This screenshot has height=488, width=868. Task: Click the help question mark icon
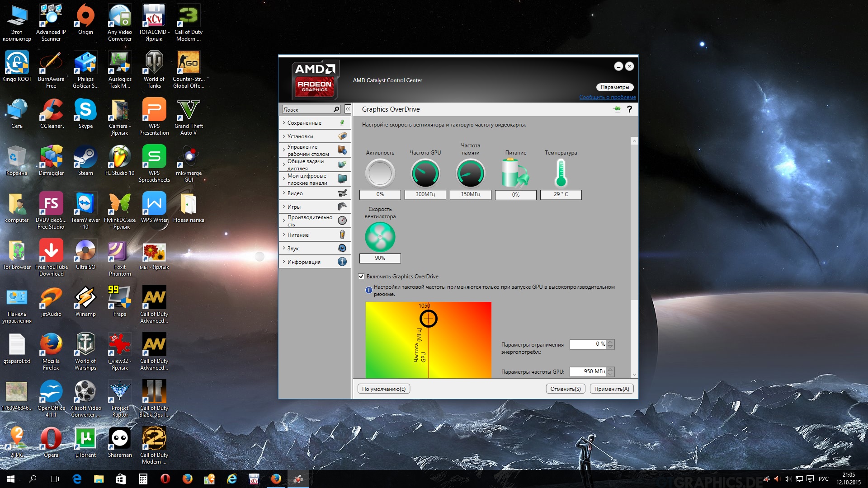(629, 109)
